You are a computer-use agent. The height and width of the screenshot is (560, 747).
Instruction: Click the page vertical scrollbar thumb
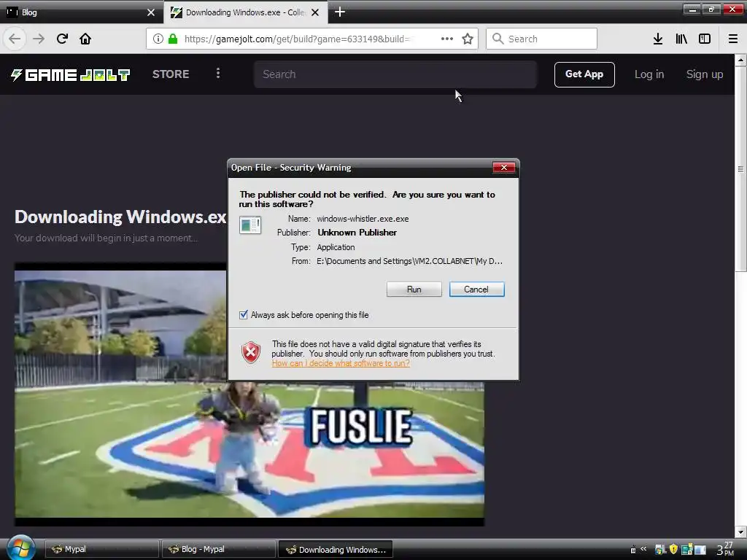pos(740,169)
